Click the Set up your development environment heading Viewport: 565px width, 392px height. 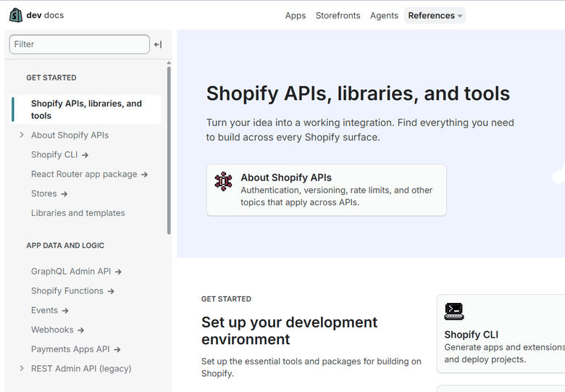[x=289, y=330]
